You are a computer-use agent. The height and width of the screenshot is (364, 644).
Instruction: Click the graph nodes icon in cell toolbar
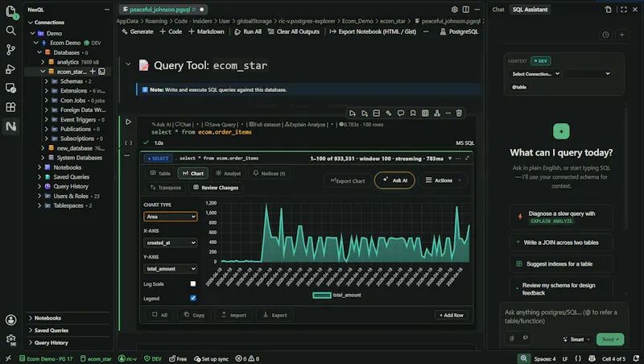pyautogui.click(x=437, y=113)
